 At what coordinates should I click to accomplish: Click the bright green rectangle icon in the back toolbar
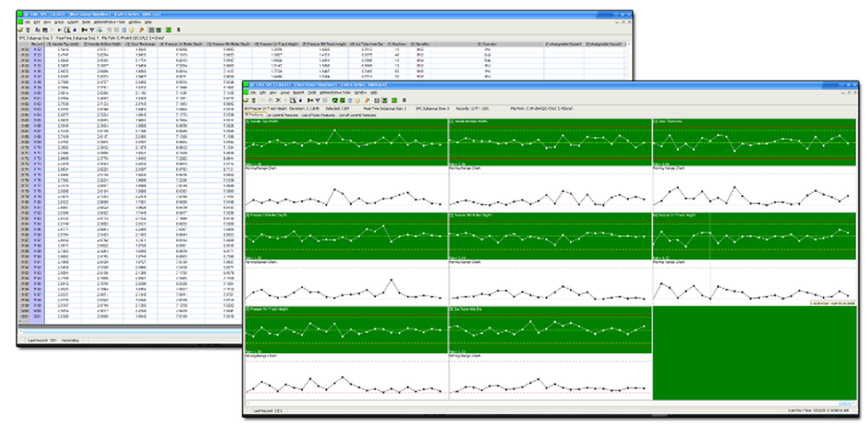(168, 29)
